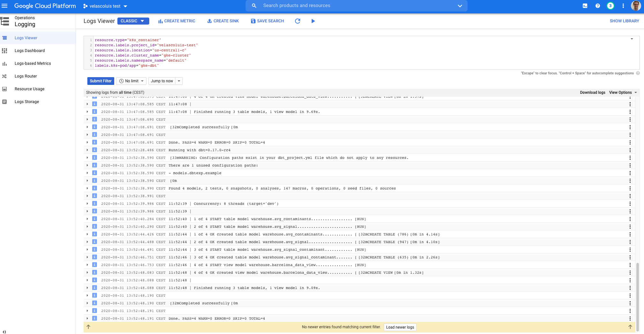Click the Resource Usage sidebar icon
This screenshot has width=644, height=334.
(4, 89)
